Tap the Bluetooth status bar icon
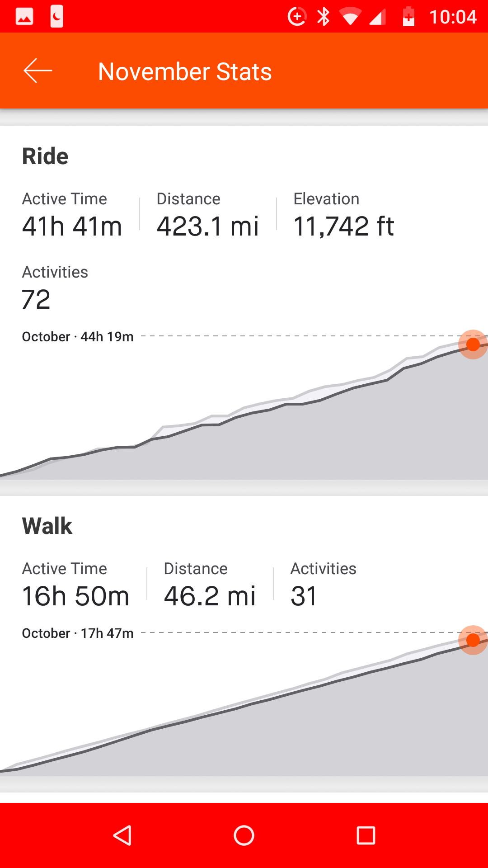The height and width of the screenshot is (868, 488). (x=323, y=17)
